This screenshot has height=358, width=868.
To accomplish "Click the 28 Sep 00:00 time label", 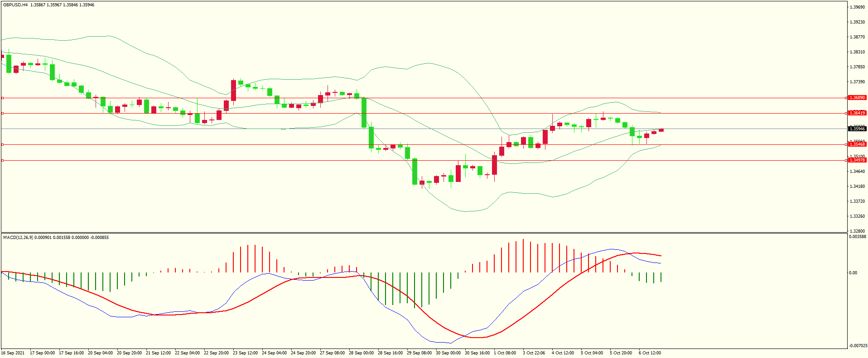I will pos(361,353).
